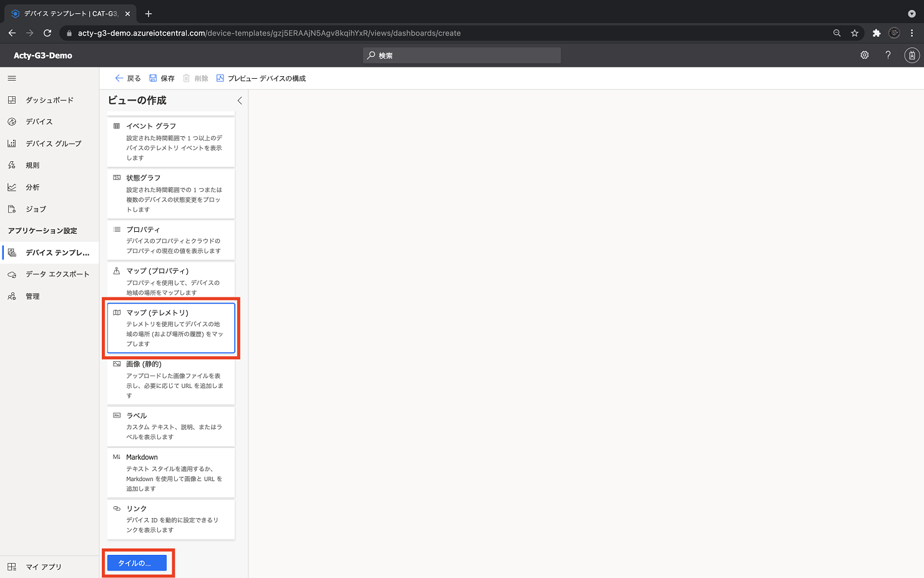The image size is (924, 578).
Task: Select the イベント グラフ tile
Action: (x=171, y=142)
